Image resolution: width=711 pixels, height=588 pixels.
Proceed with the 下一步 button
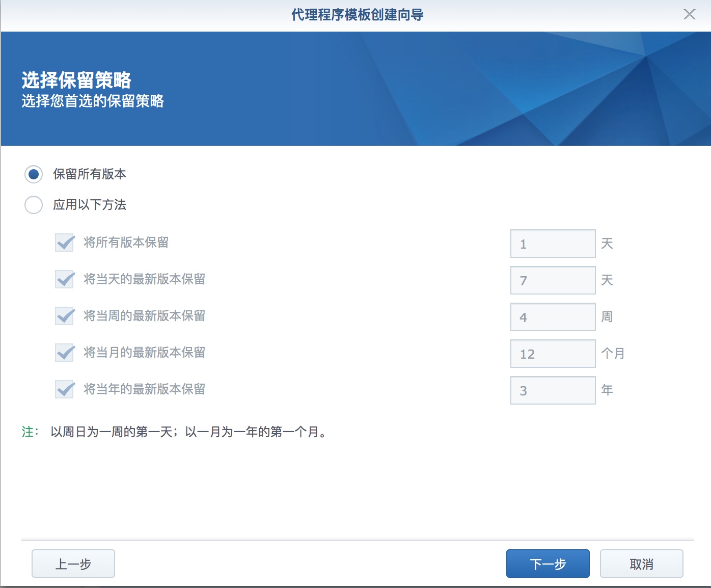point(548,564)
